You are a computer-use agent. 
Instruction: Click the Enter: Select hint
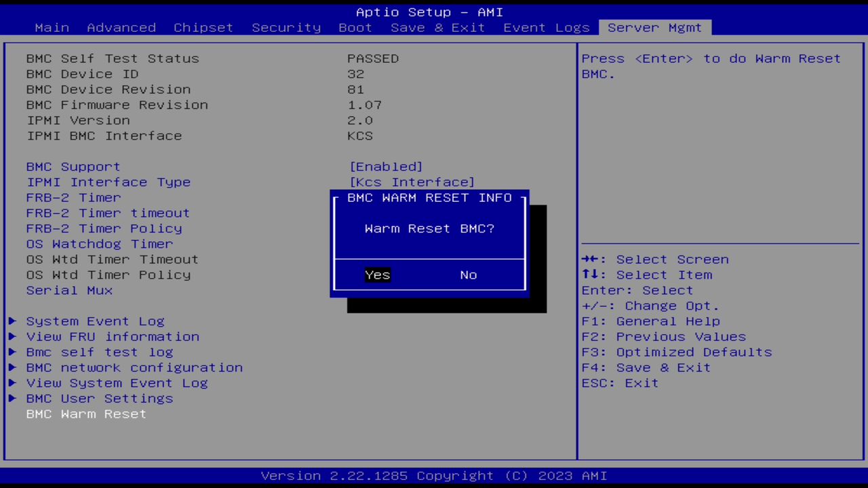pyautogui.click(x=637, y=290)
